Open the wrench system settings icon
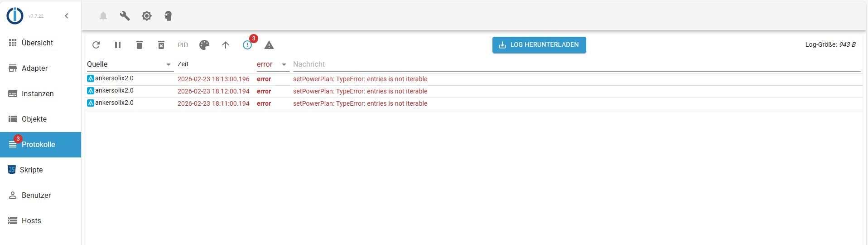Viewport: 868px width, 245px height. [x=125, y=16]
